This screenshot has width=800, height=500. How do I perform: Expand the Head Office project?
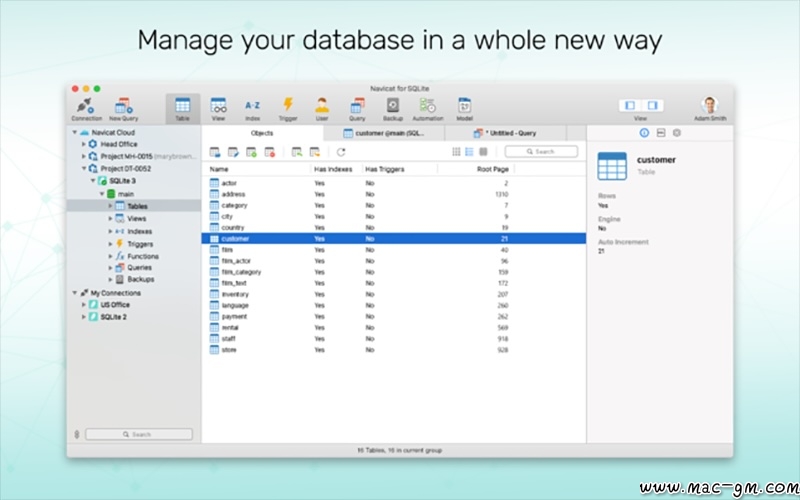point(84,144)
